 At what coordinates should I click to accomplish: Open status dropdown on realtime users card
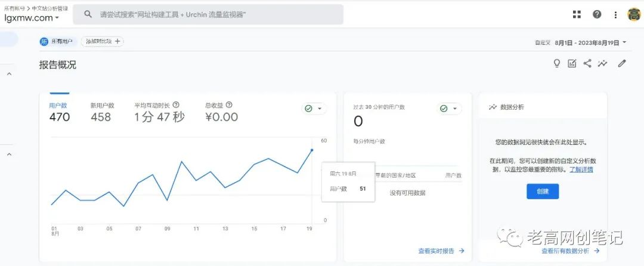(x=450, y=109)
